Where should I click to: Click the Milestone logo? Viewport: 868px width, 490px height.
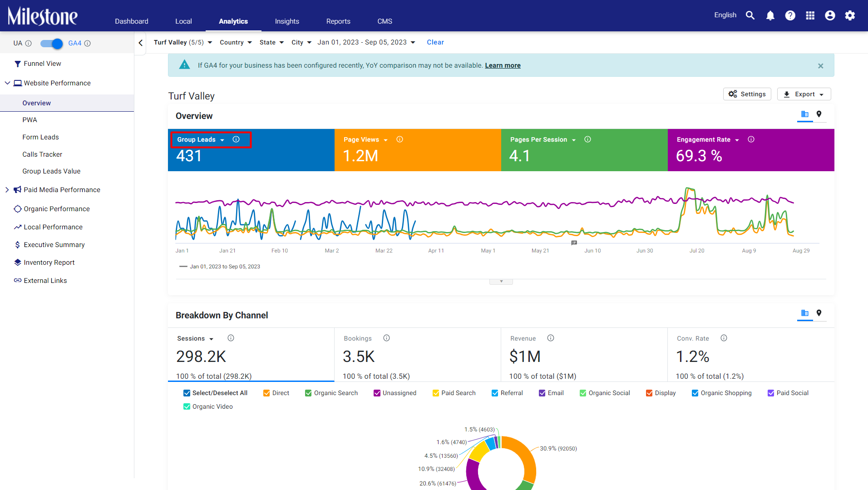(x=43, y=16)
